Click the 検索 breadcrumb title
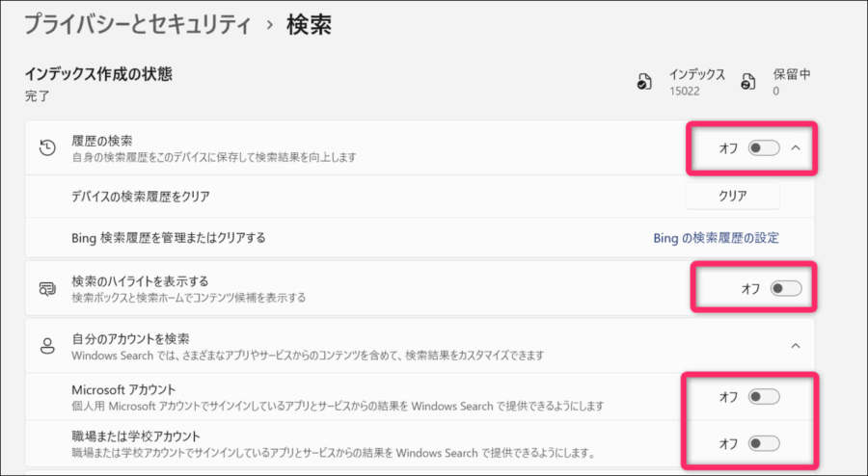868x476 pixels. click(x=309, y=25)
